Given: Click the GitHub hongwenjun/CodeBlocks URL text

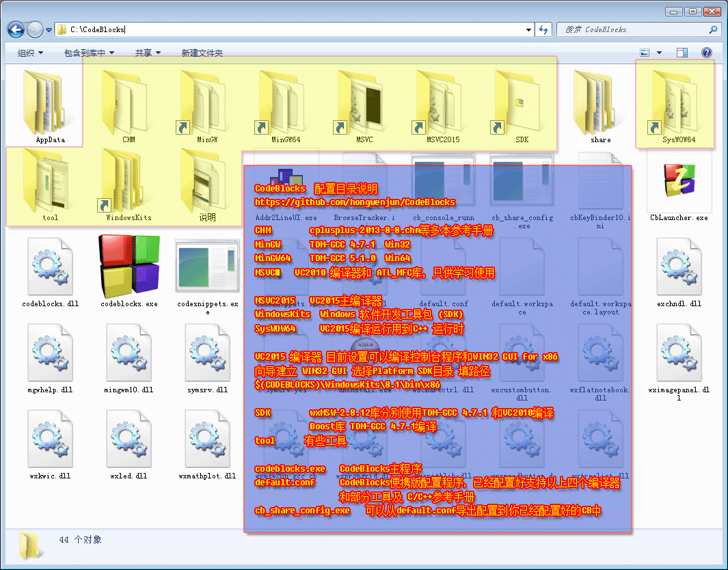Looking at the screenshot, I should pos(355,202).
